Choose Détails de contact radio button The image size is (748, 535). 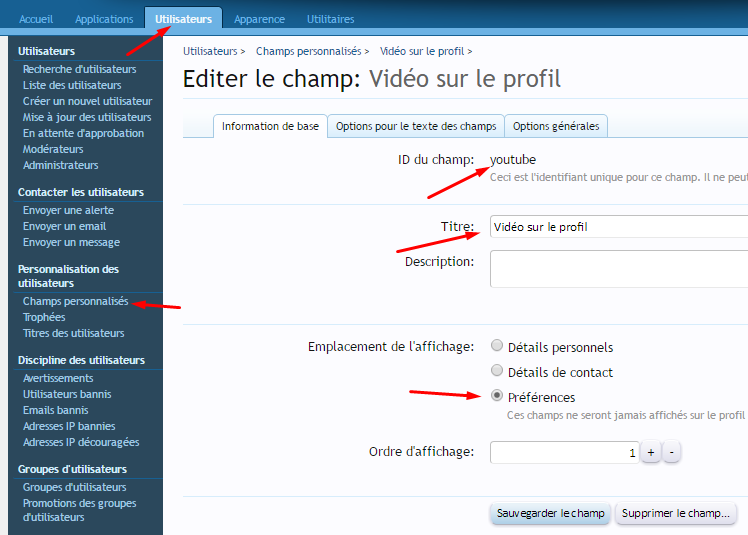tap(497, 372)
